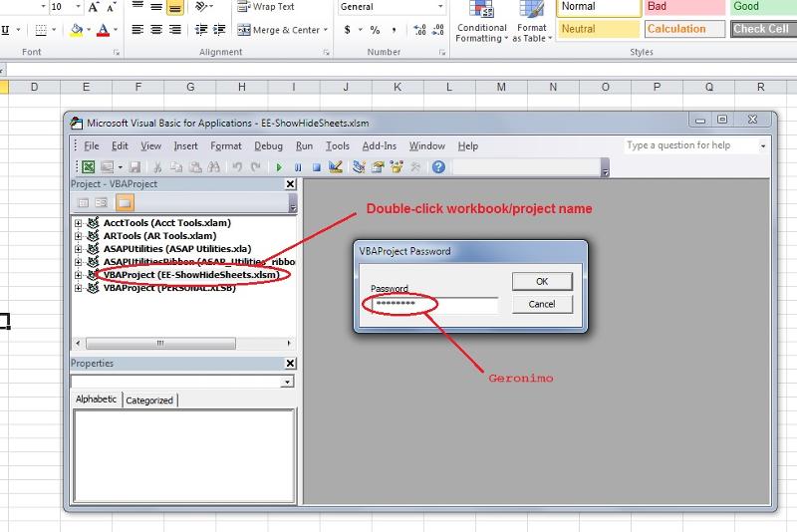This screenshot has height=532, width=797.
Task: Open the Project Explorer toolbar icon
Action: click(x=359, y=167)
